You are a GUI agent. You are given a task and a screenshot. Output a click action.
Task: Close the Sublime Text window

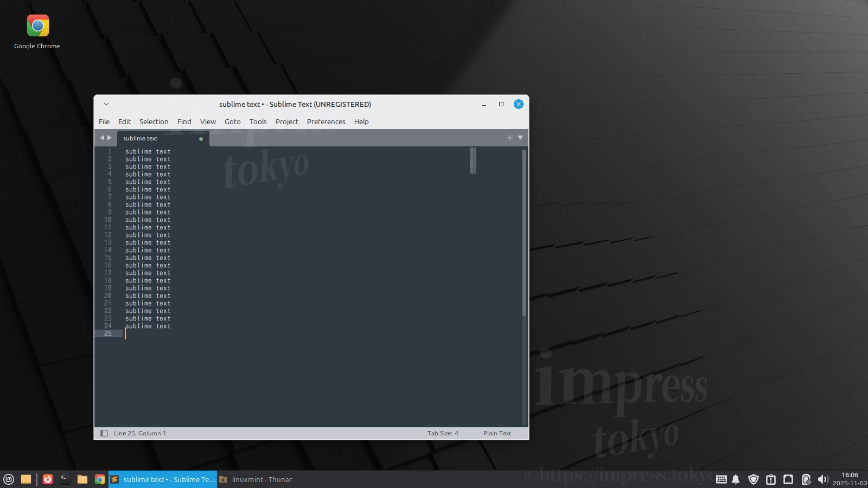coord(519,104)
